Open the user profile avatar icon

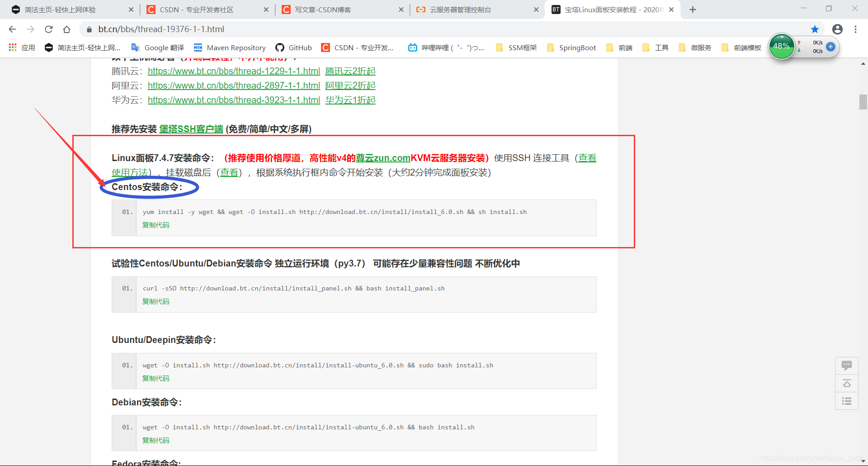pyautogui.click(x=837, y=29)
